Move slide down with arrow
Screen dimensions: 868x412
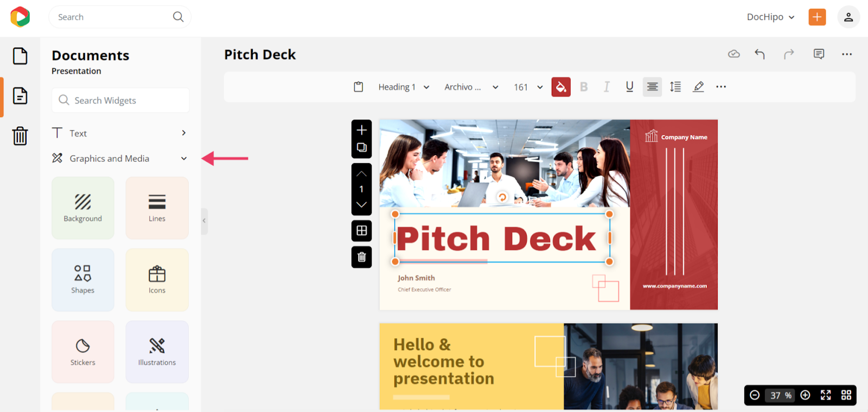pos(362,205)
